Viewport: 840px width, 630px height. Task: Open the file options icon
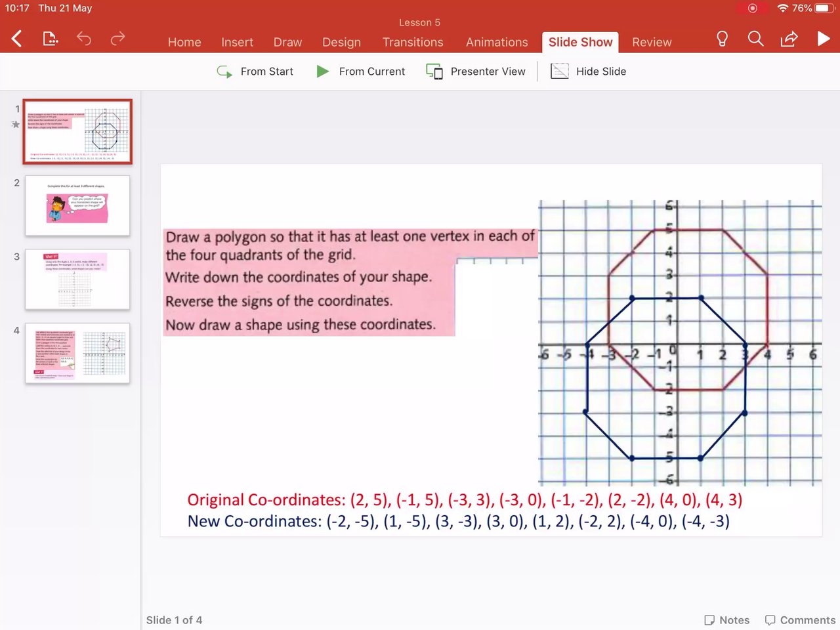pyautogui.click(x=51, y=39)
